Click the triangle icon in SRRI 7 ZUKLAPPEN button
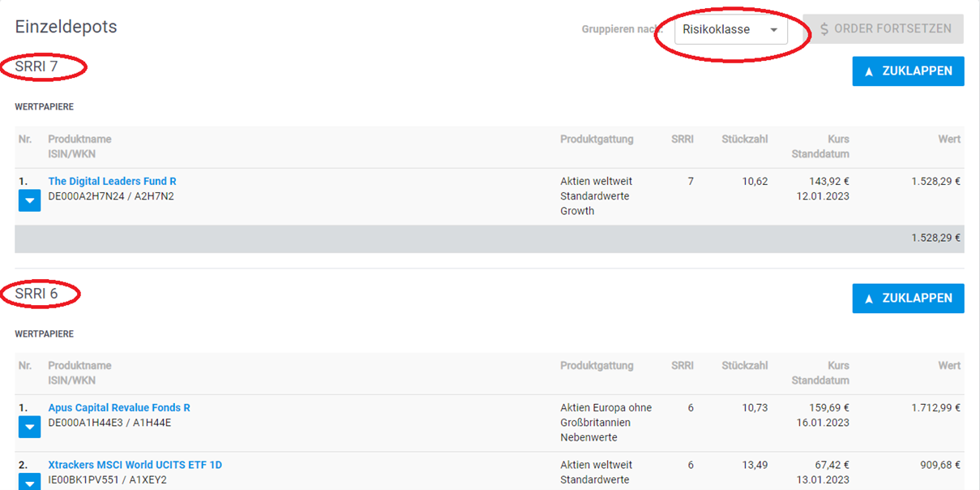980x490 pixels. coord(869,71)
